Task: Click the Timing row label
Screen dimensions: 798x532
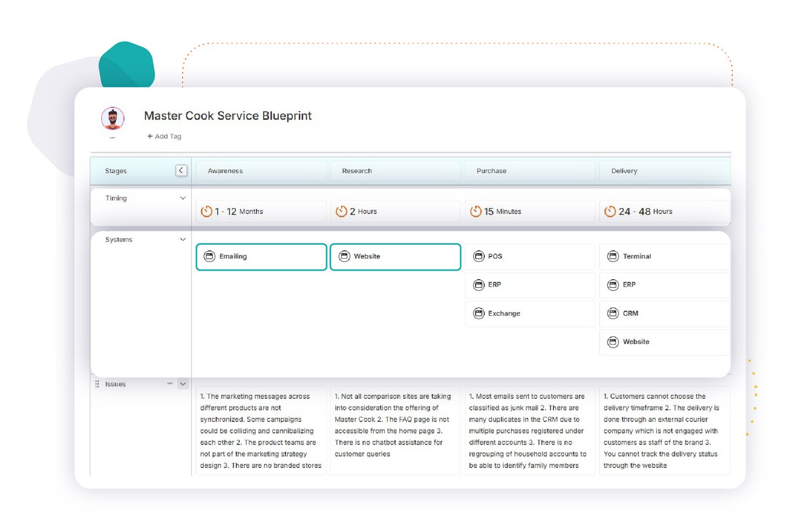Action: coord(116,198)
